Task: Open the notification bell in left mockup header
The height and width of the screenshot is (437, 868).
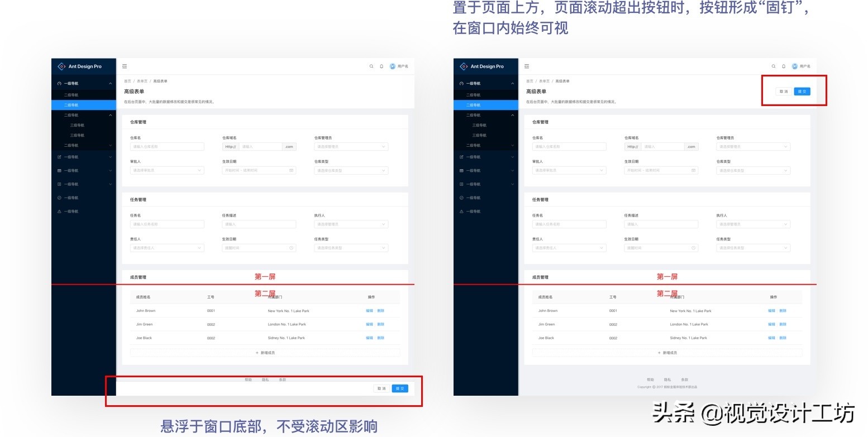Action: click(381, 66)
